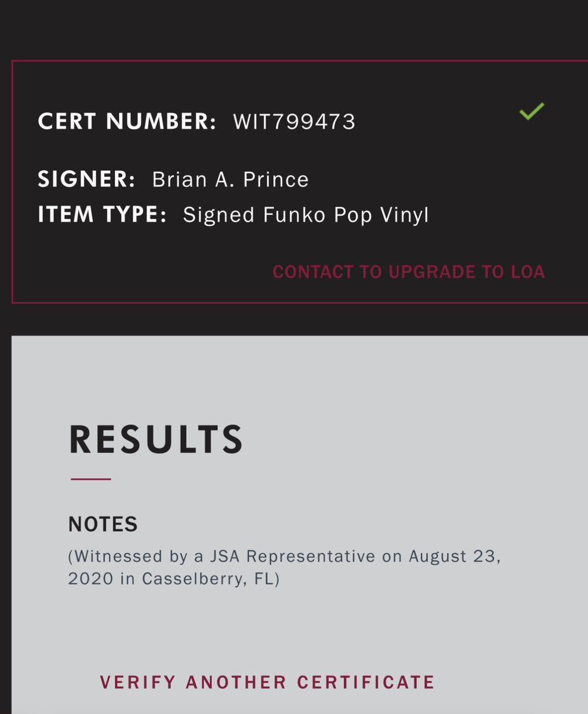Image resolution: width=588 pixels, height=714 pixels.
Task: Click the NOTES subheading
Action: coord(103,524)
